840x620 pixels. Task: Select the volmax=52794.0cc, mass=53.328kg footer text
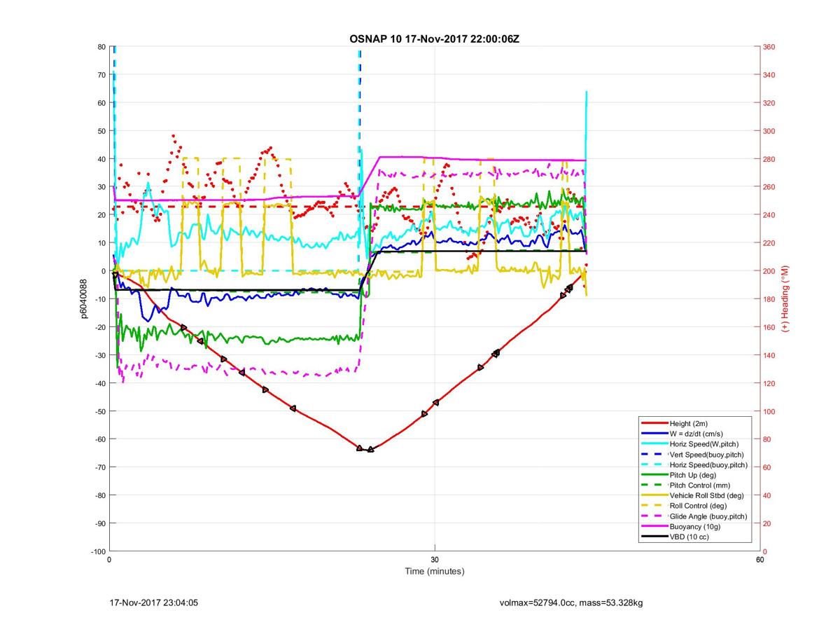point(571,602)
